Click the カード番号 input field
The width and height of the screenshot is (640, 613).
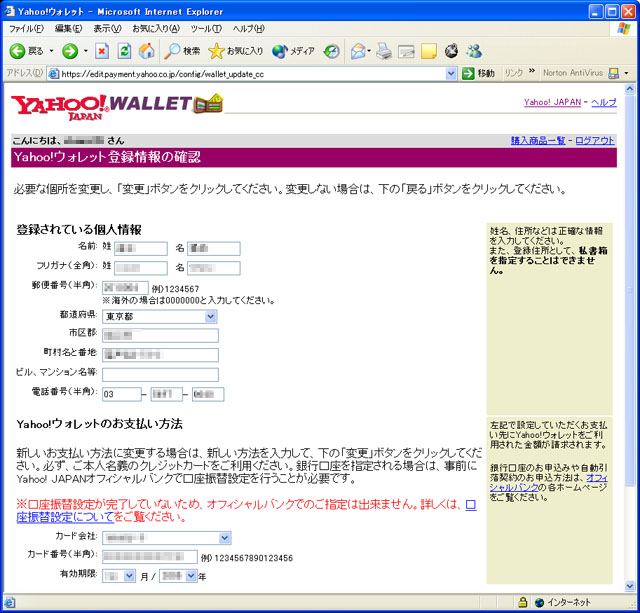pyautogui.click(x=150, y=557)
